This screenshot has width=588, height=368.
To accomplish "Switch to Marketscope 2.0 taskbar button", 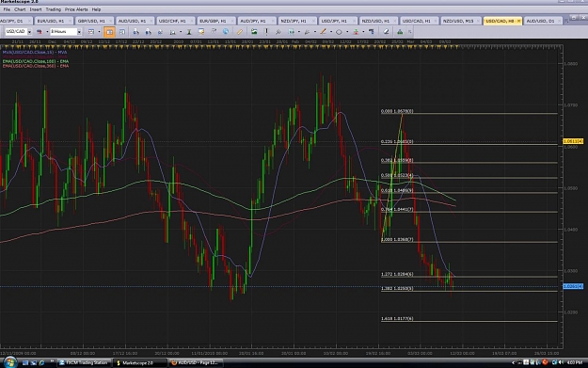I will click(x=139, y=362).
